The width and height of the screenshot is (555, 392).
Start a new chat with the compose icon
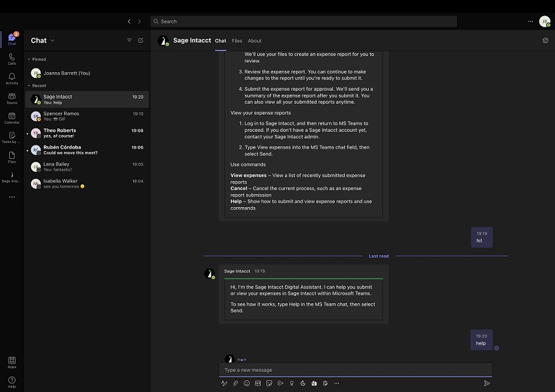pyautogui.click(x=141, y=40)
